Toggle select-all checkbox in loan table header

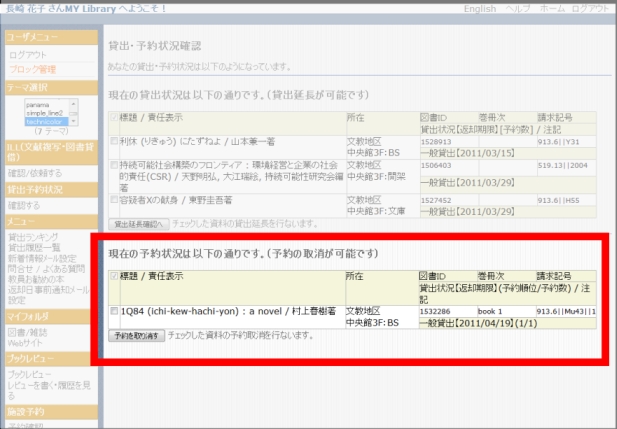(x=114, y=117)
